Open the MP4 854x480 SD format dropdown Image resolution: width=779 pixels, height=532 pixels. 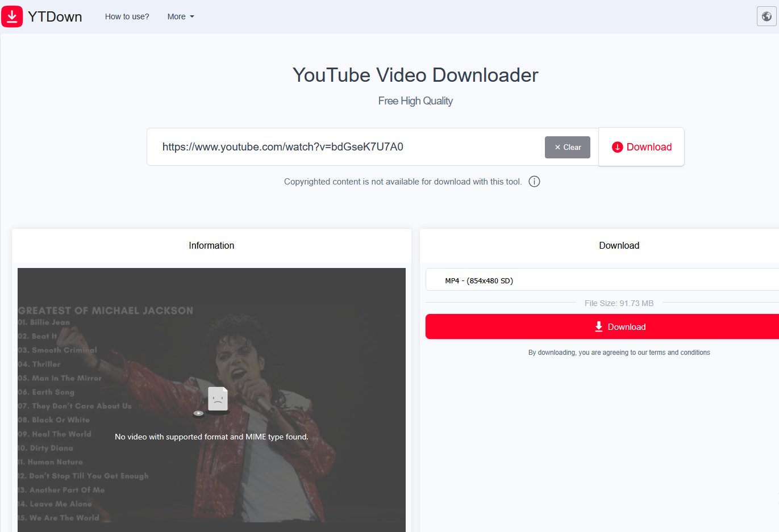(x=602, y=280)
